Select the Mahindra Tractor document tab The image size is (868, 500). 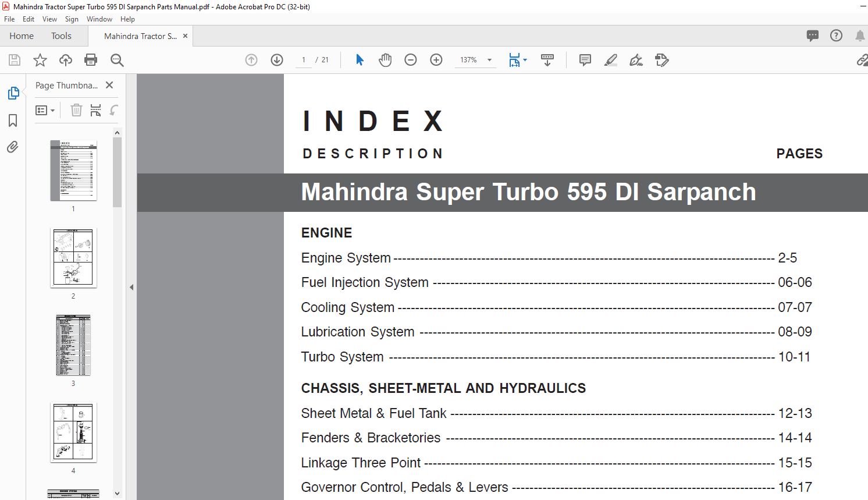tap(140, 36)
